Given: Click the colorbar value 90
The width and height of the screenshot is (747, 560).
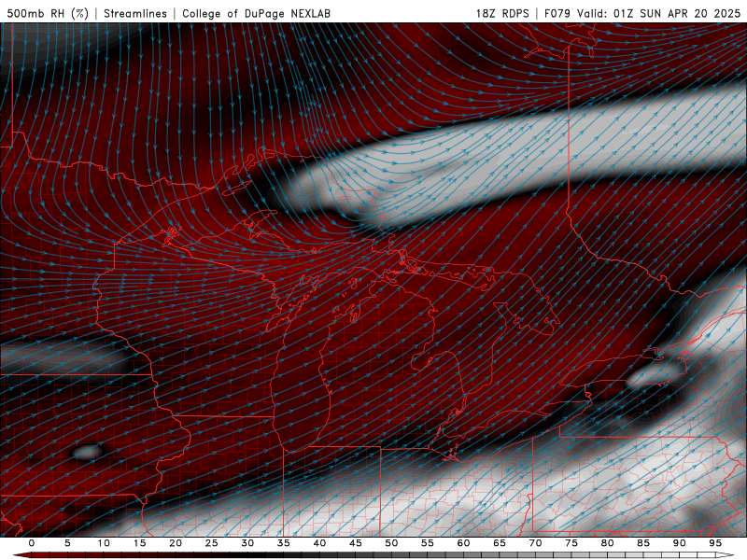Looking at the screenshot, I should [x=680, y=543].
